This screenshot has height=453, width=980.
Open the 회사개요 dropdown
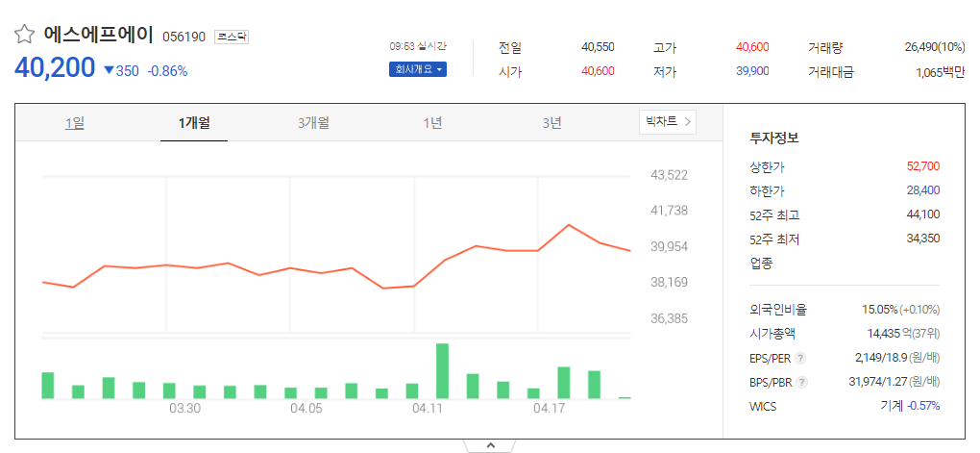pos(418,69)
